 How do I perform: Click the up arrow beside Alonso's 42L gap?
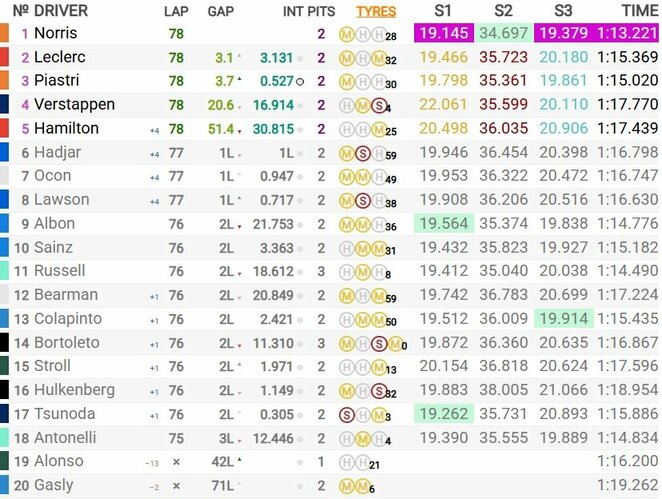click(239, 459)
